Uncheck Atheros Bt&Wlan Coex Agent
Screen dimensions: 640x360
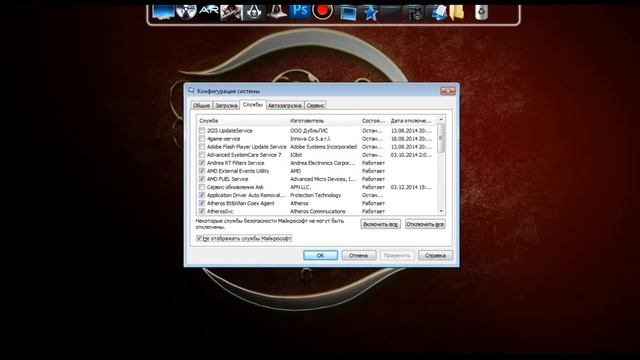[202, 203]
